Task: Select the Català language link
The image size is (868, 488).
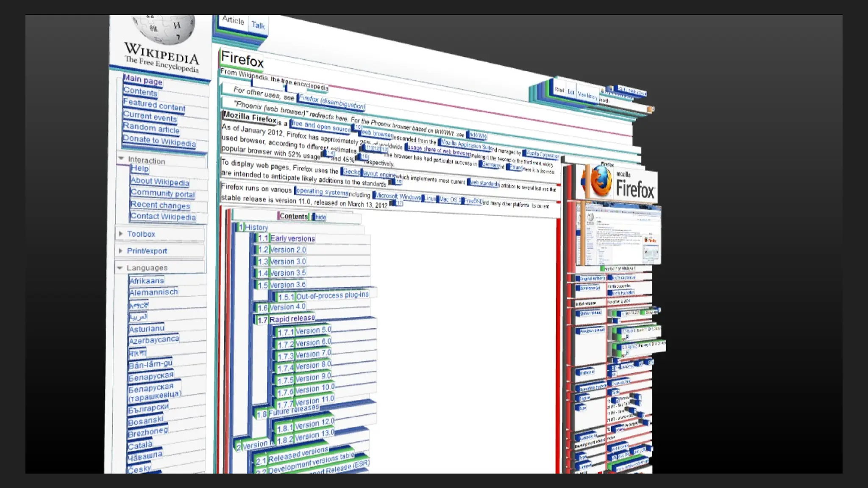Action: click(140, 446)
